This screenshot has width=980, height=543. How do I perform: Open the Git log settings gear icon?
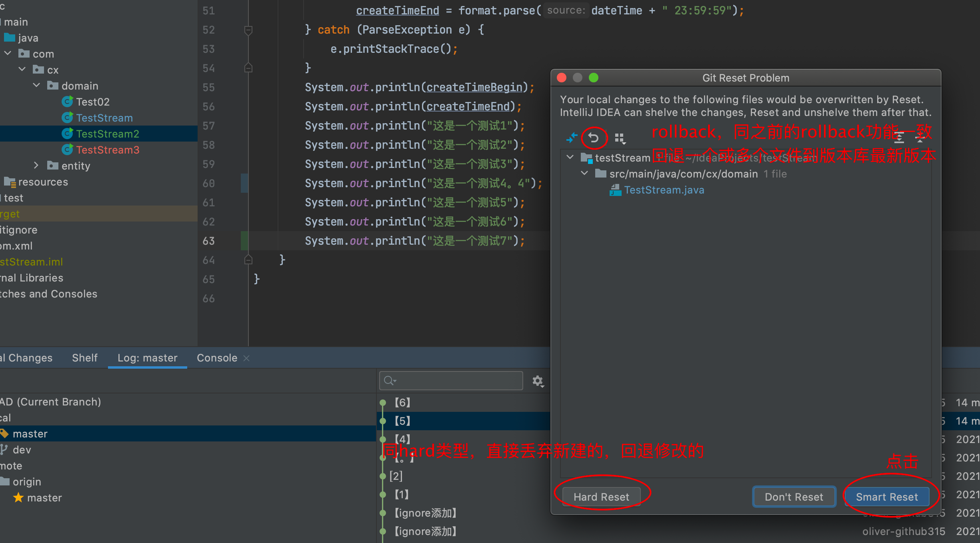[x=538, y=381]
